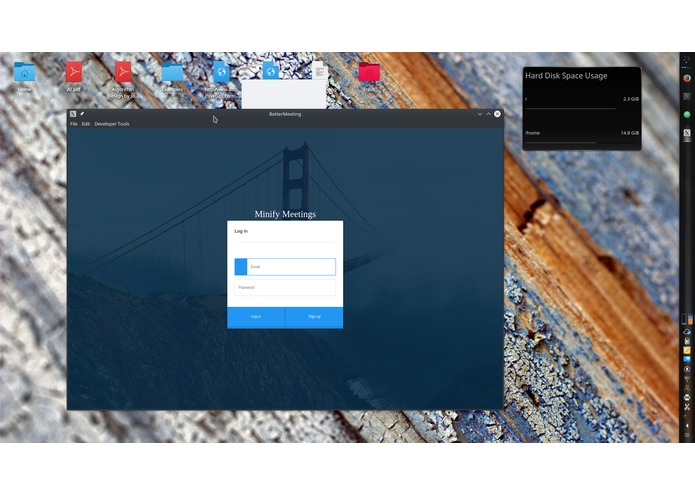This screenshot has height=494, width=695.
Task: Click the Hard Disk Space Usage title
Action: (566, 76)
